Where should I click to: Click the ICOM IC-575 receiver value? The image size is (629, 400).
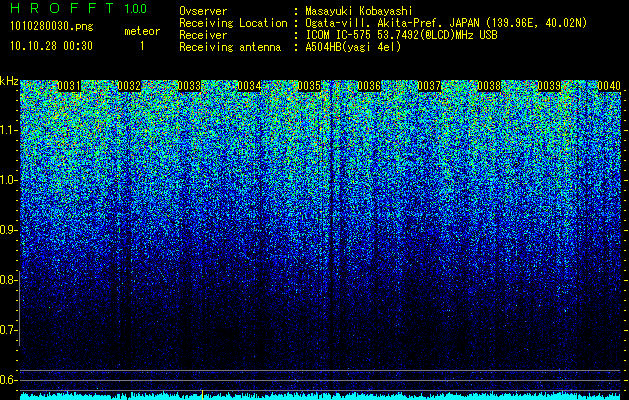[x=401, y=35]
